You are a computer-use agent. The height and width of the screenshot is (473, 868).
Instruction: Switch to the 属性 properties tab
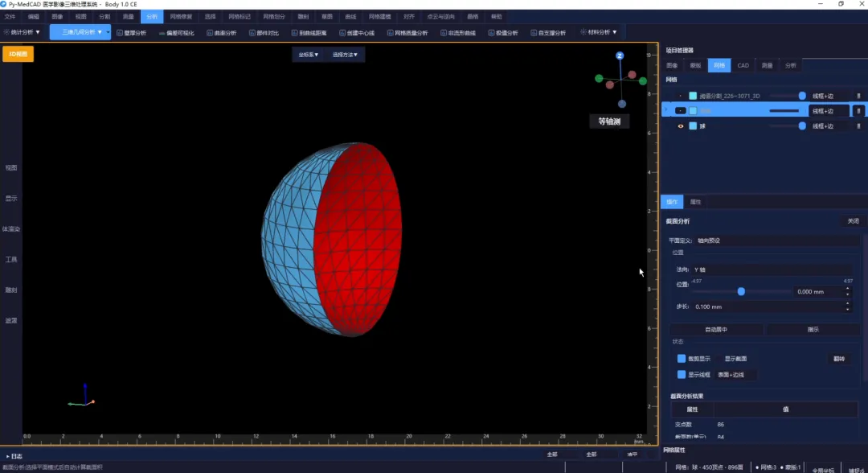pos(696,202)
